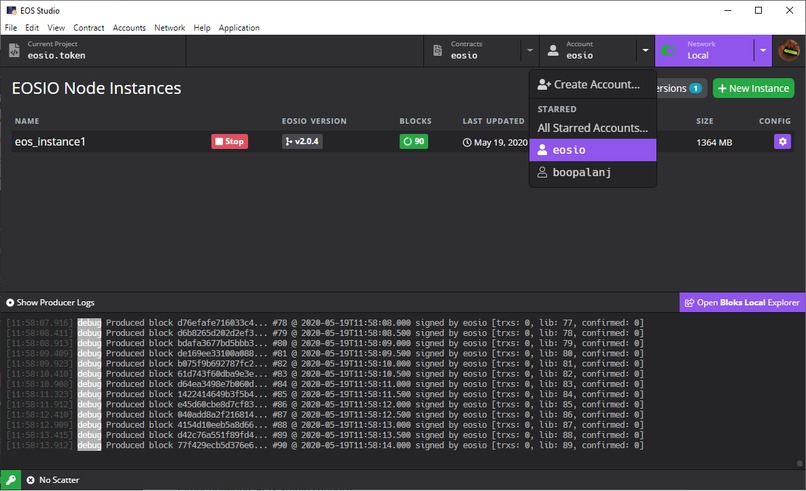Click the log line for block #78
This screenshot has width=806, height=491.
coord(325,323)
